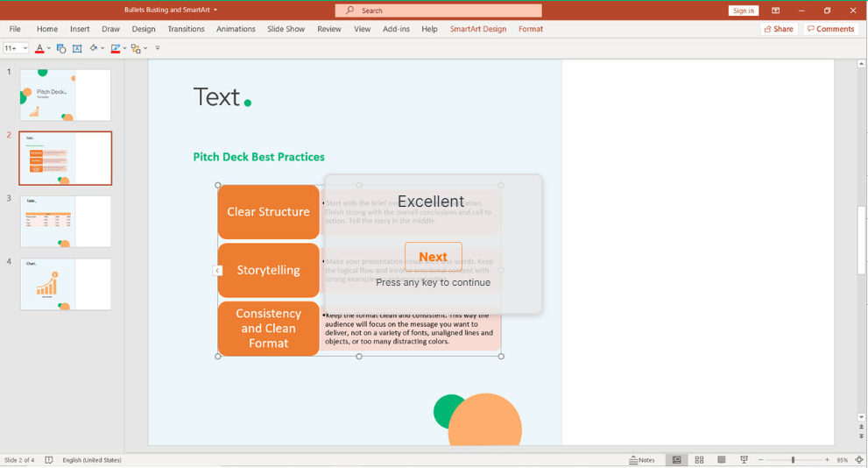Click English (United States) language indicator
The image size is (868, 468).
[x=92, y=460]
